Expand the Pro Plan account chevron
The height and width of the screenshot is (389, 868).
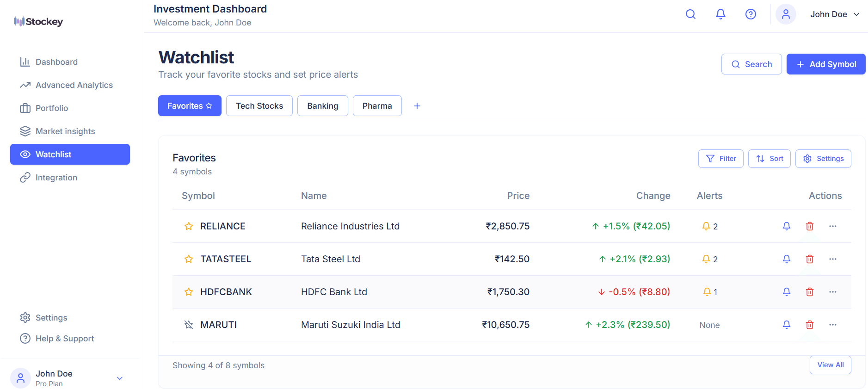(120, 378)
